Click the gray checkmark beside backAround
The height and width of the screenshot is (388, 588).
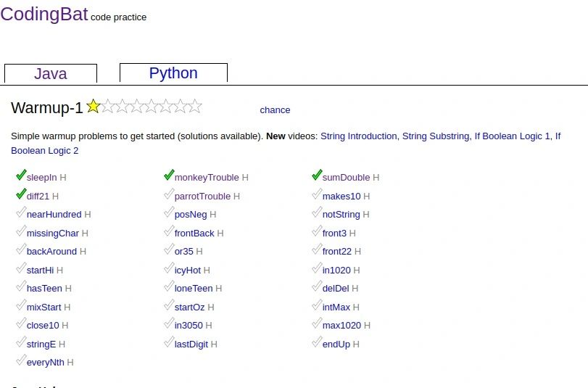pos(21,249)
